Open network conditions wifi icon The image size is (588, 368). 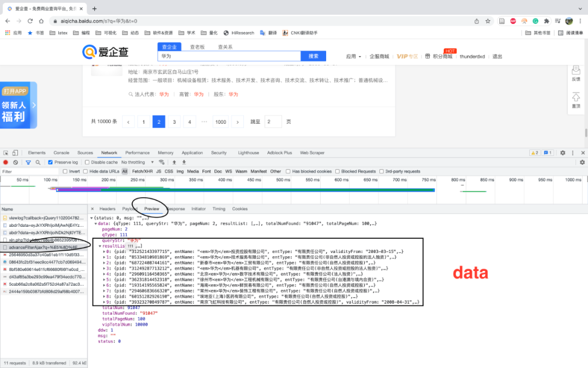tap(162, 162)
